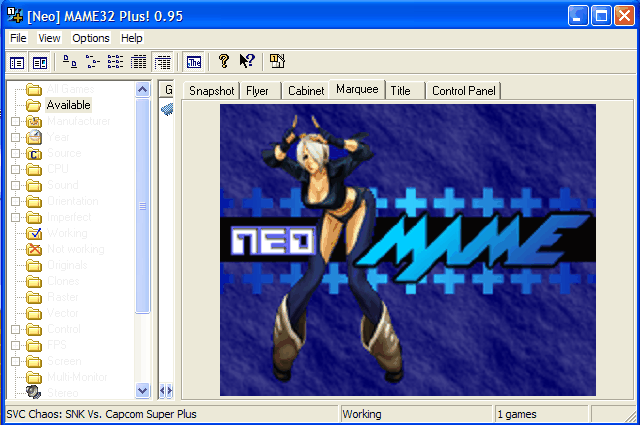Expand the Sound tree node

pos(15,185)
